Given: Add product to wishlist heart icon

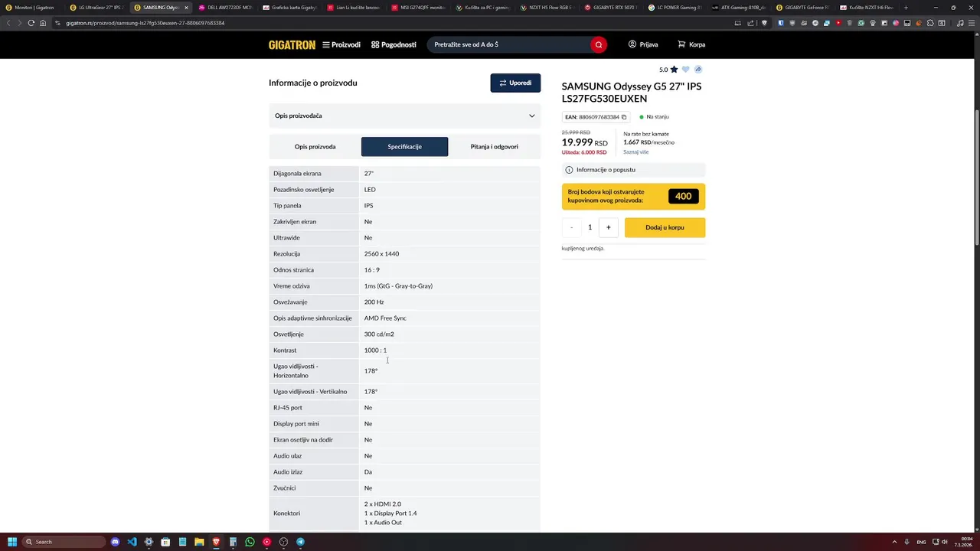Looking at the screenshot, I should 686,70.
